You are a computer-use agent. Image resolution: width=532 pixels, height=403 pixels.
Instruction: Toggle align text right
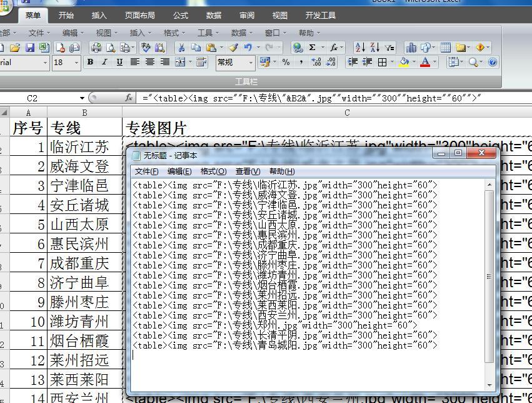click(x=164, y=62)
